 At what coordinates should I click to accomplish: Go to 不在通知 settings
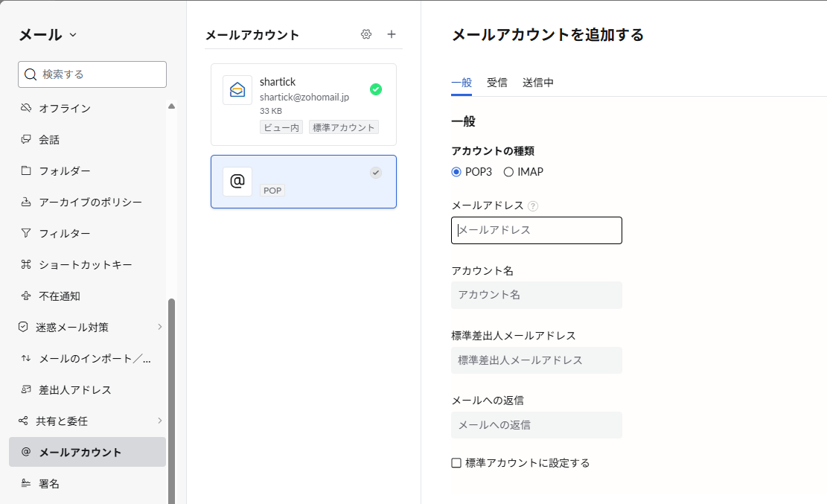[x=60, y=296]
